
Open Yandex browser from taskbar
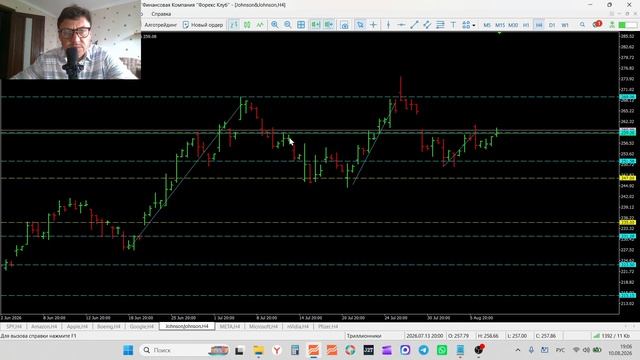(277, 350)
